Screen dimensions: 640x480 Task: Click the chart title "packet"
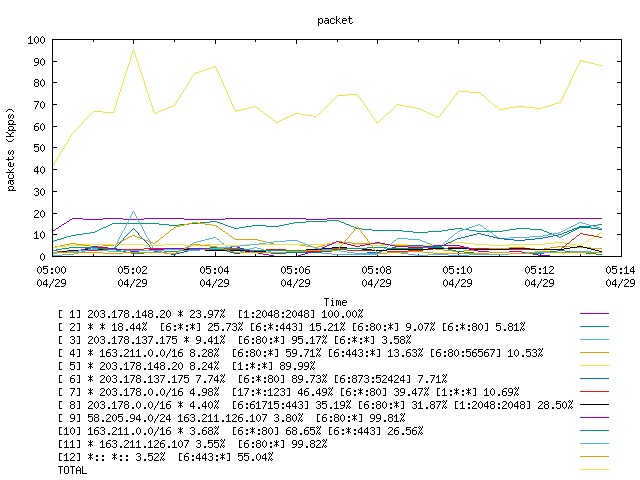(x=335, y=20)
